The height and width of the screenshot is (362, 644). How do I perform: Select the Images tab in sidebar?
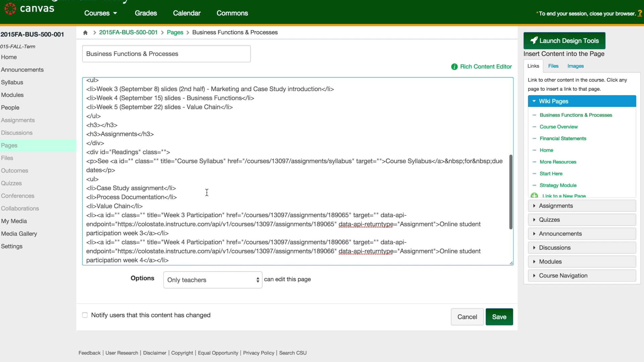pyautogui.click(x=576, y=66)
